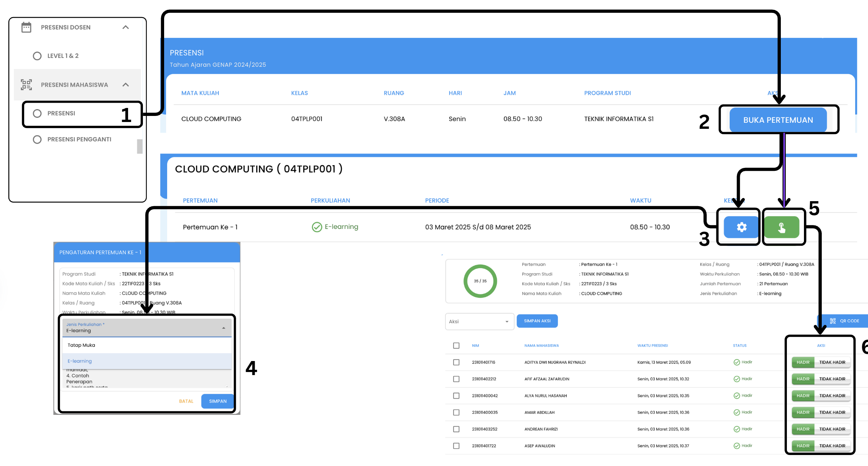Click the Waktu Presensi column header
This screenshot has height=466, width=868.
652,346
